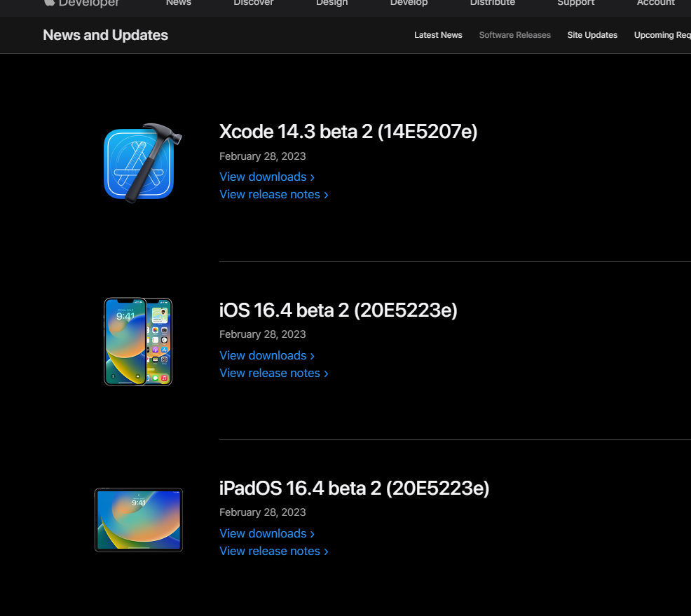View release notes for iOS 16.4 beta 2
Viewport: 691px width, 616px height.
tap(274, 373)
